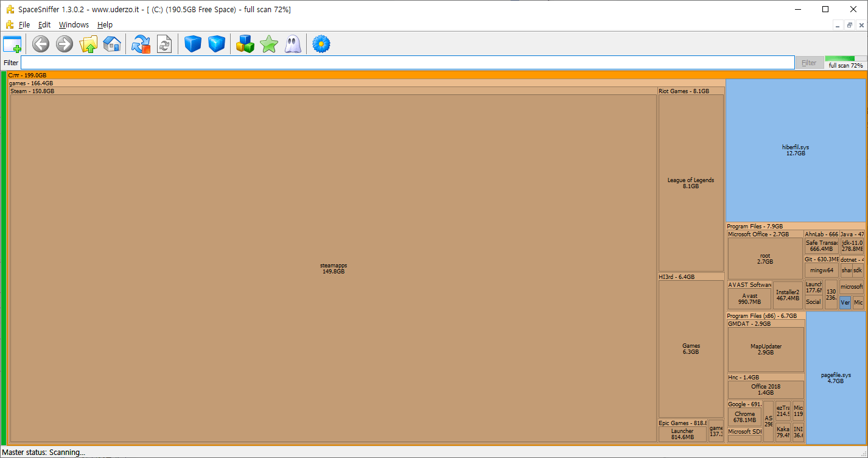868x458 pixels.
Task: Open the Help menu
Action: pyautogui.click(x=105, y=25)
